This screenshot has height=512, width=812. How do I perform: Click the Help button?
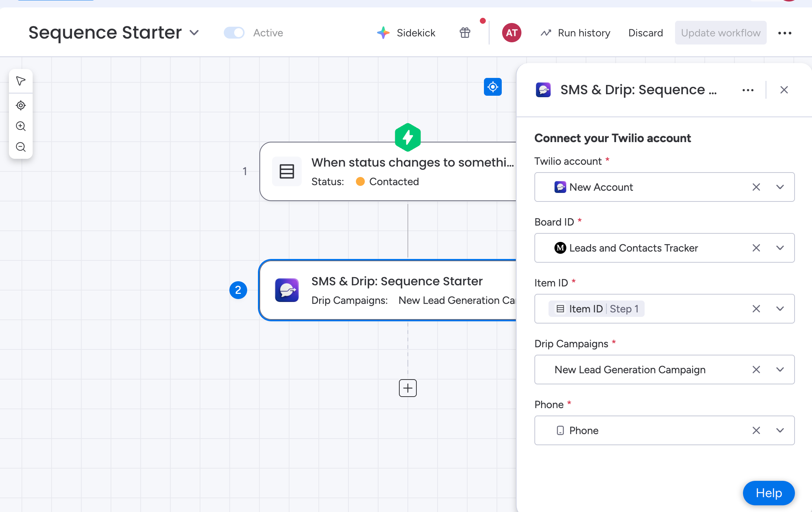tap(768, 493)
